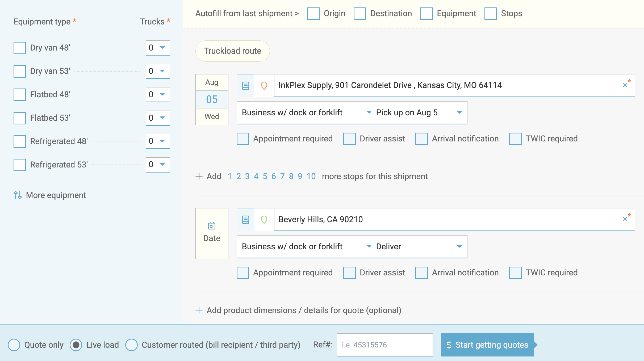Check Appointment required for pickup stop
The width and height of the screenshot is (644, 361).
(243, 139)
